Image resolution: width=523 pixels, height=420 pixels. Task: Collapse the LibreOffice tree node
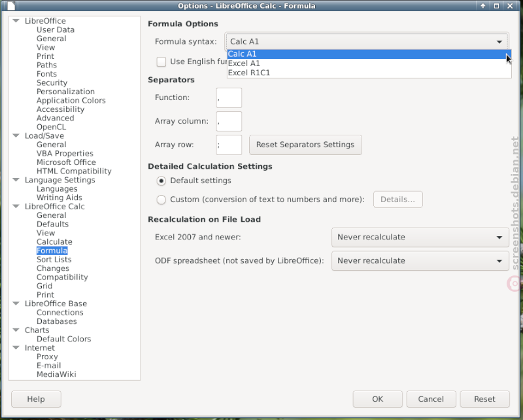(16, 21)
